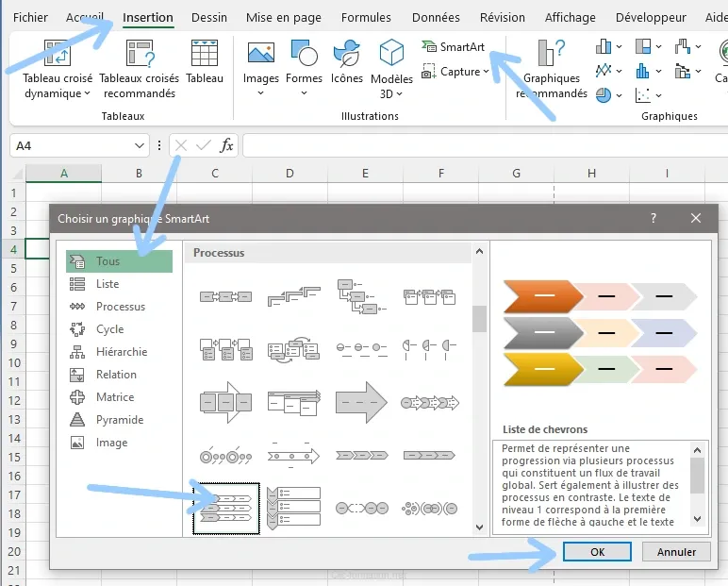
Task: Switch to the Formules ribbon tab
Action: click(x=366, y=17)
